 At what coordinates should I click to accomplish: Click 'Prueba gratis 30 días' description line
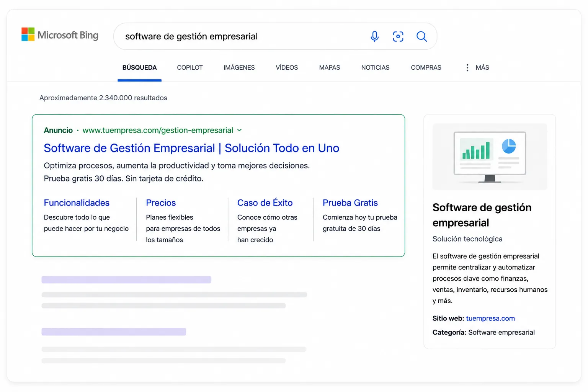tap(124, 179)
